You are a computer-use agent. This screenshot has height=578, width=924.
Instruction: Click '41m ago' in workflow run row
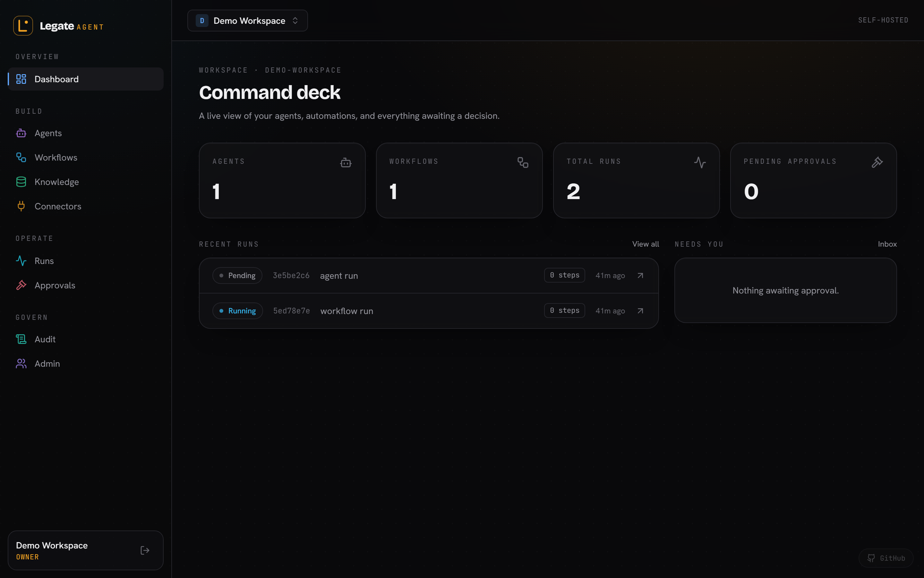pyautogui.click(x=610, y=311)
